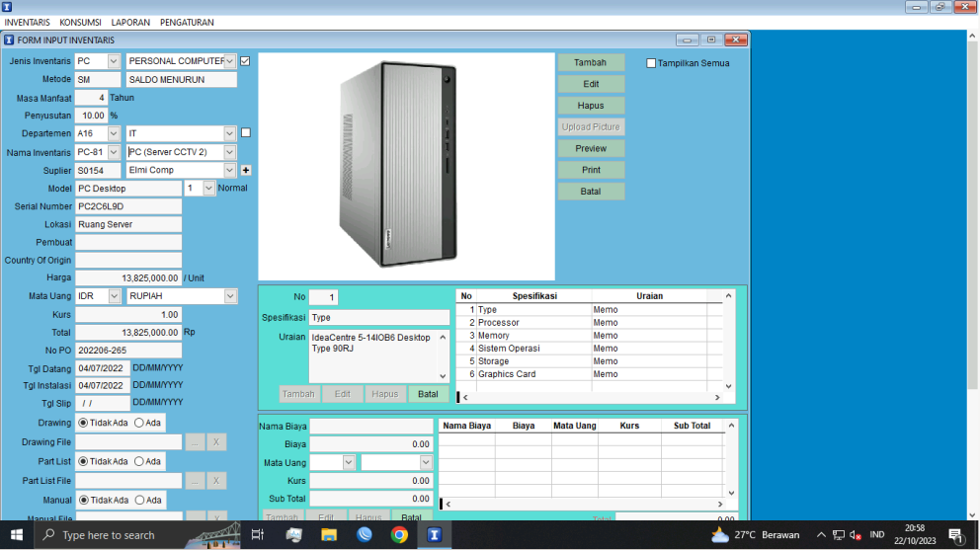
Task: Open the Mata Uang RUPIAH dropdown
Action: [x=230, y=296]
